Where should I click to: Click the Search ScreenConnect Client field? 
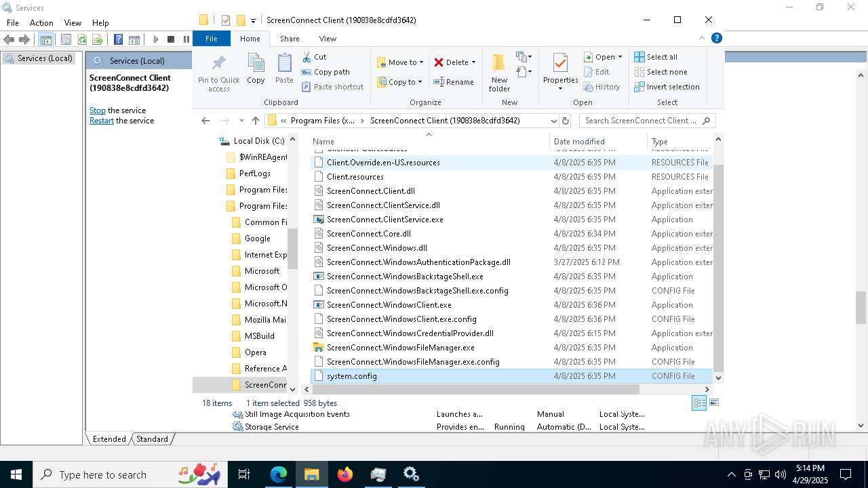tap(647, 121)
